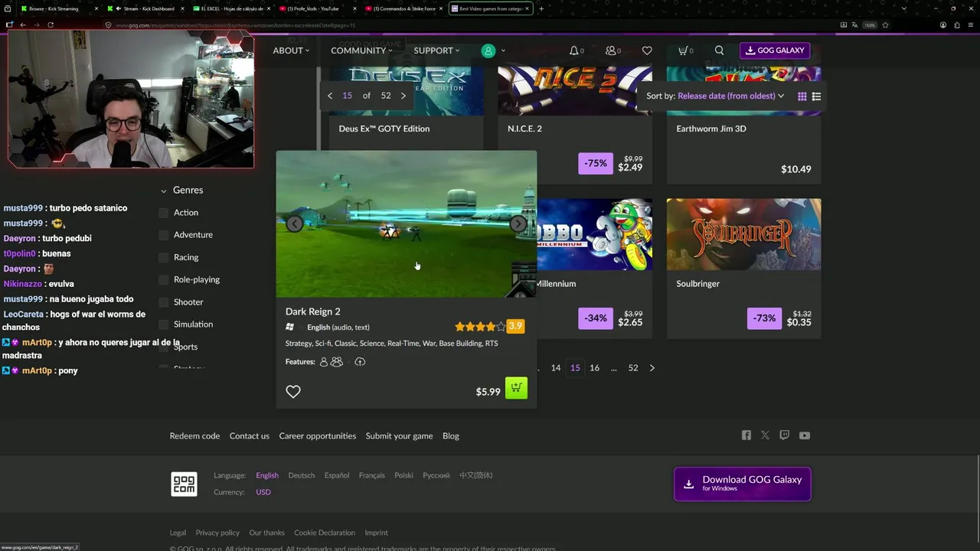The width and height of the screenshot is (980, 551).
Task: Change currency from USD
Action: 263,492
